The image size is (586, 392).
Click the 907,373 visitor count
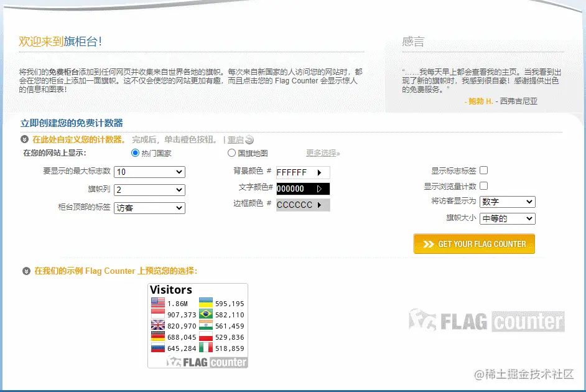(182, 315)
